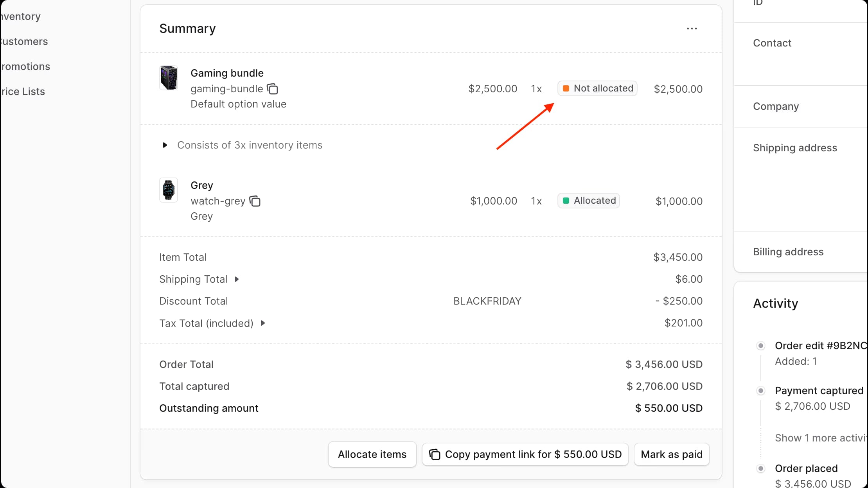The width and height of the screenshot is (868, 488).
Task: Copy the gaming-bundle SKU
Action: [x=273, y=89]
